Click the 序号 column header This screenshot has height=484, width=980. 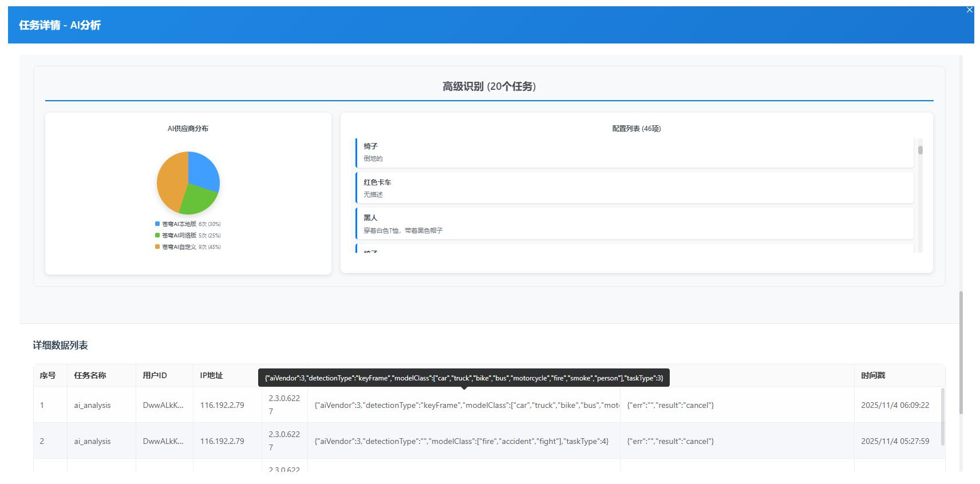point(48,376)
